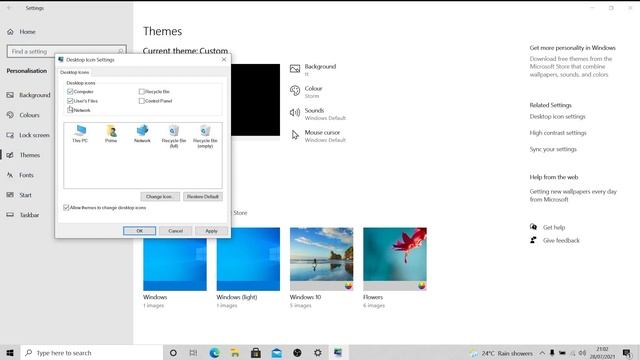Image resolution: width=640 pixels, height=360 pixels.
Task: Open Microsoft Store from taskbar
Action: click(256, 353)
